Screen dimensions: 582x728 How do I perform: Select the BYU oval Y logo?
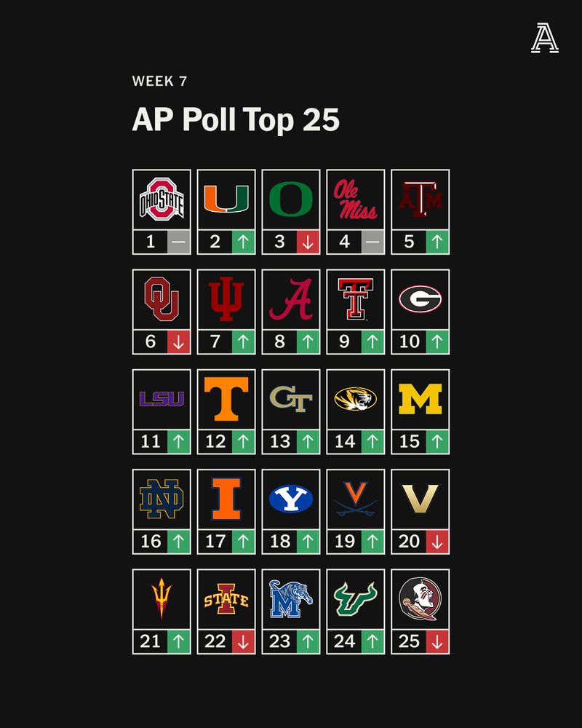click(291, 499)
